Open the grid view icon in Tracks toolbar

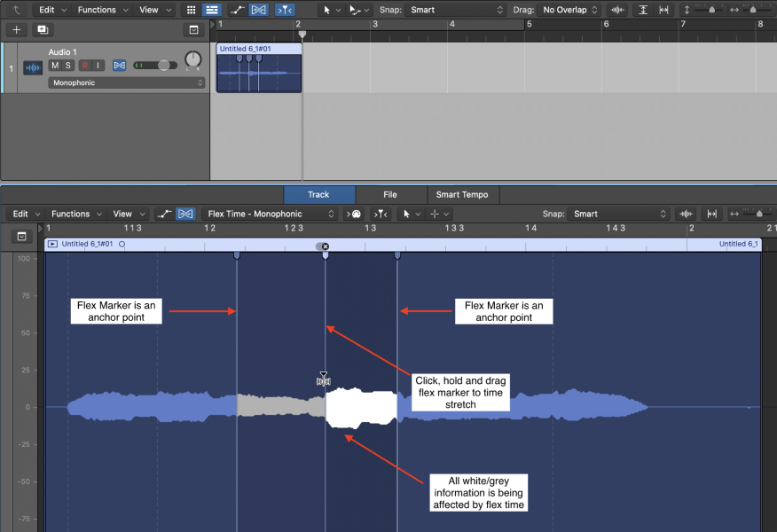[x=191, y=10]
